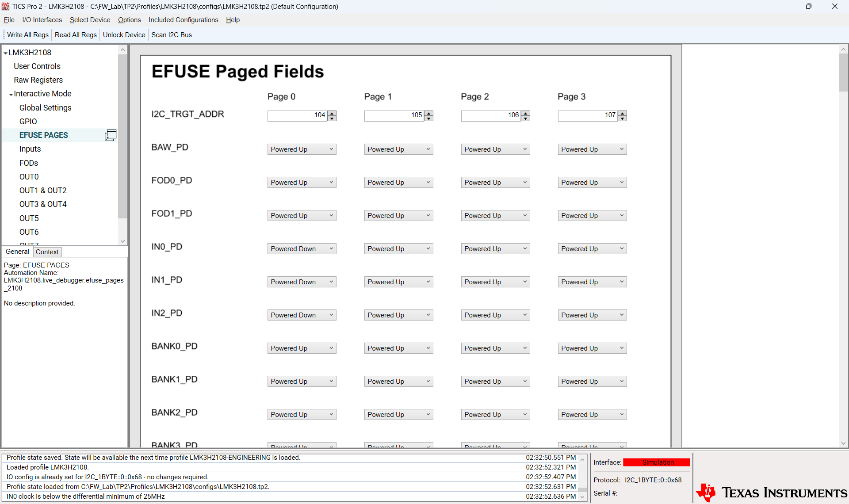
Task: Click the Scan I2C Bus button
Action: pos(171,34)
